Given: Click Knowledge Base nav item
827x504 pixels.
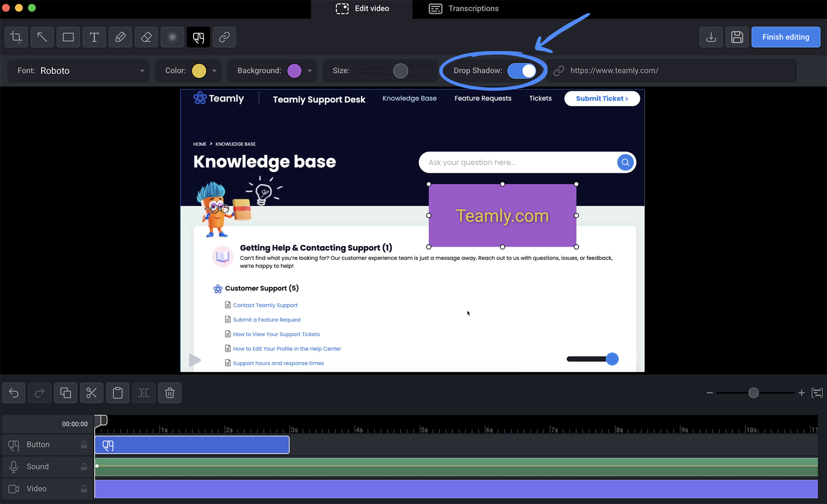Looking at the screenshot, I should (x=409, y=98).
